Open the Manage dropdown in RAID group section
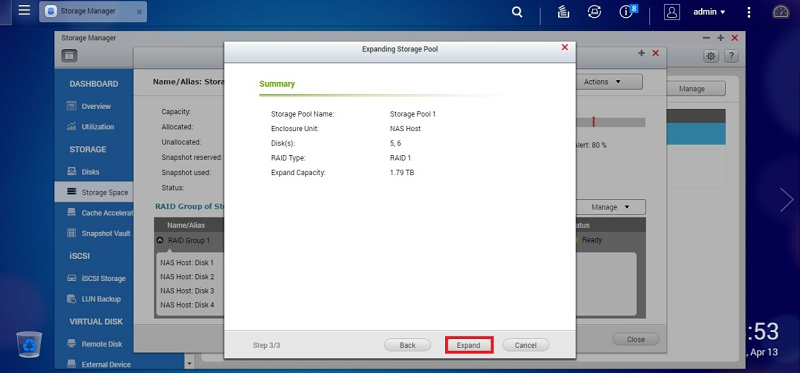This screenshot has width=800, height=373. click(611, 207)
